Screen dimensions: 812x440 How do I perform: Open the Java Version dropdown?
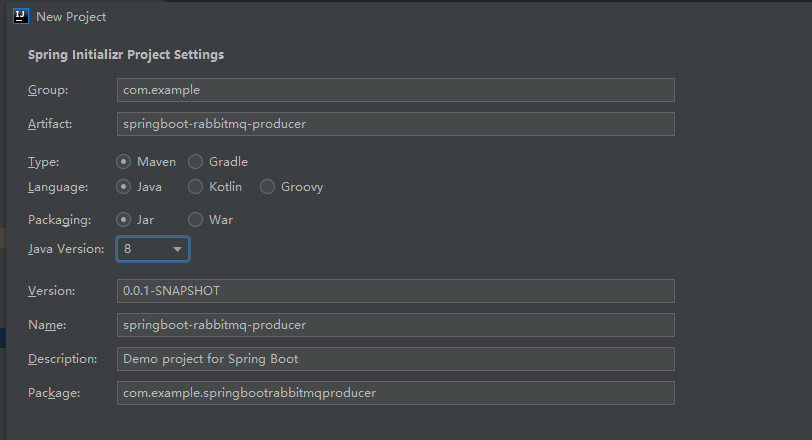(153, 249)
